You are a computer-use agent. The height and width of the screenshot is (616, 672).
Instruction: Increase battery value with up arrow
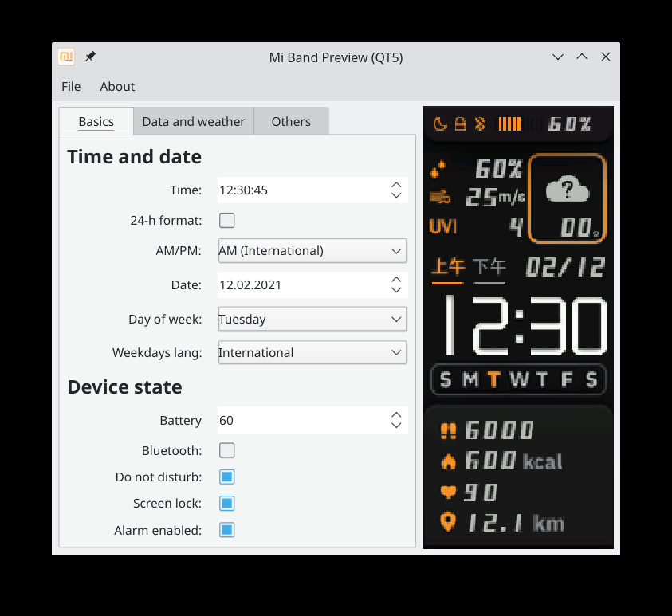[396, 414]
